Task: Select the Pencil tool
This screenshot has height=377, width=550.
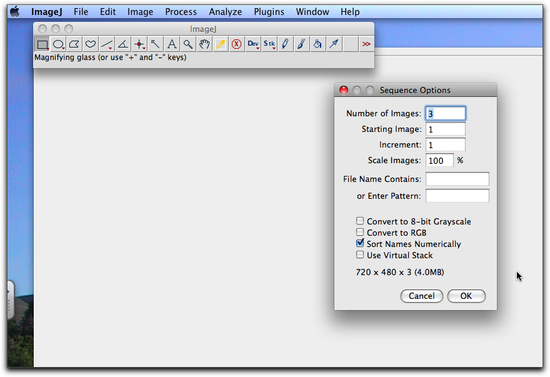Action: click(285, 44)
